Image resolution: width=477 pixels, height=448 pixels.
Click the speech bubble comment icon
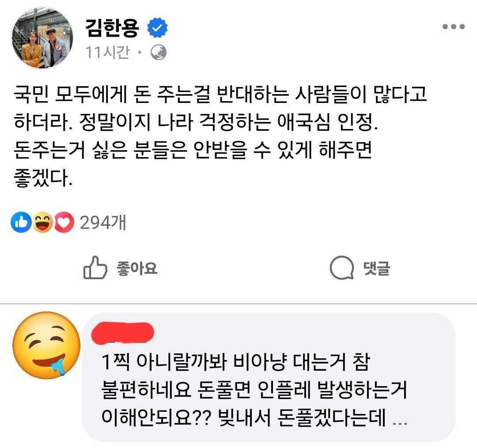342,268
